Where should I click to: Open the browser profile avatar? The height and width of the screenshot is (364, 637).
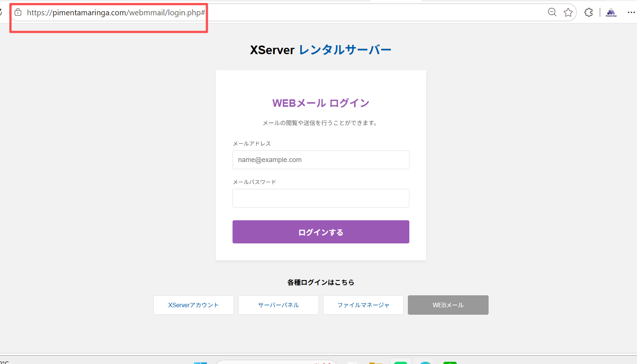pos(611,12)
